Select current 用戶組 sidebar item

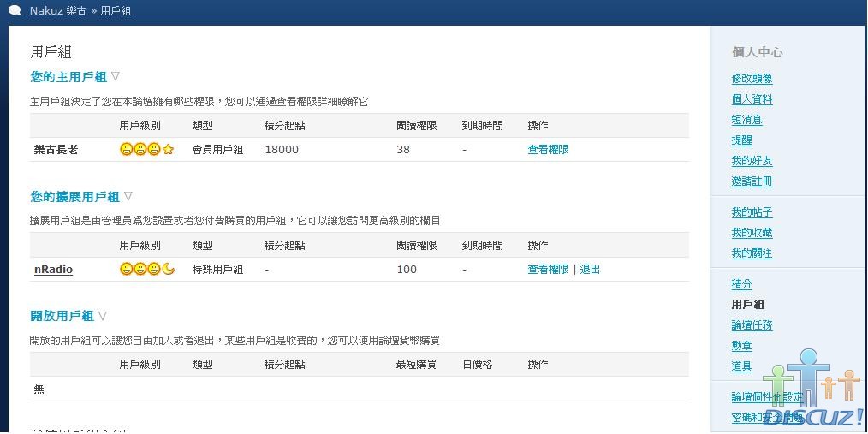click(748, 305)
